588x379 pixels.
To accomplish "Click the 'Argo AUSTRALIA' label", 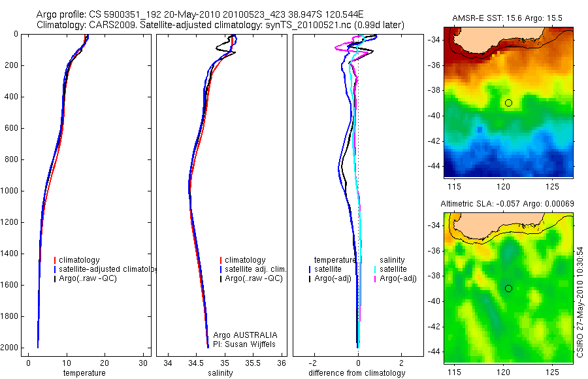I will (x=245, y=335).
